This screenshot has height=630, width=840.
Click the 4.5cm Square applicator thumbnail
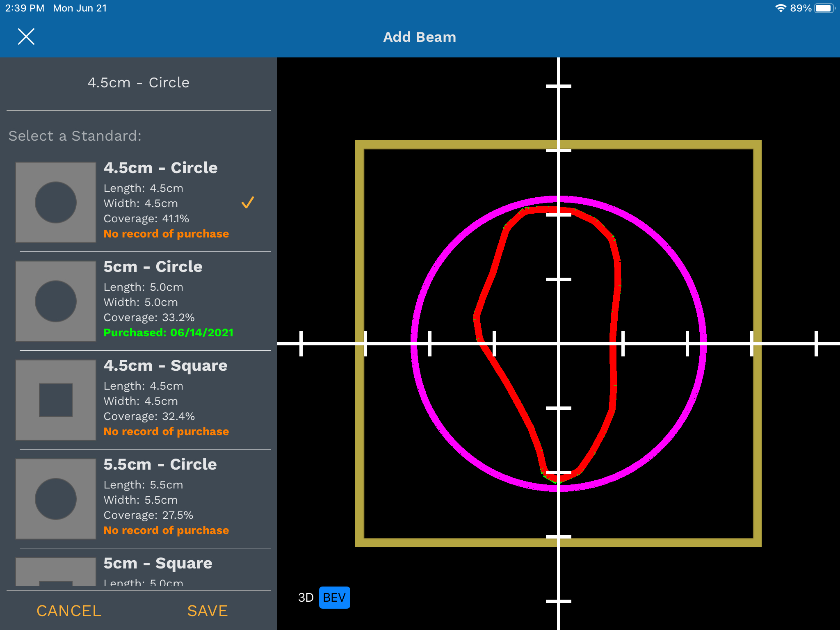pyautogui.click(x=56, y=400)
